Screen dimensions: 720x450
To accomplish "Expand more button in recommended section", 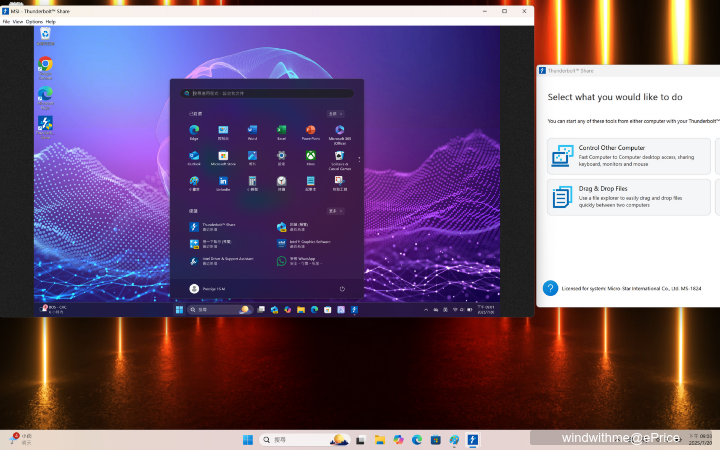I will coord(335,211).
